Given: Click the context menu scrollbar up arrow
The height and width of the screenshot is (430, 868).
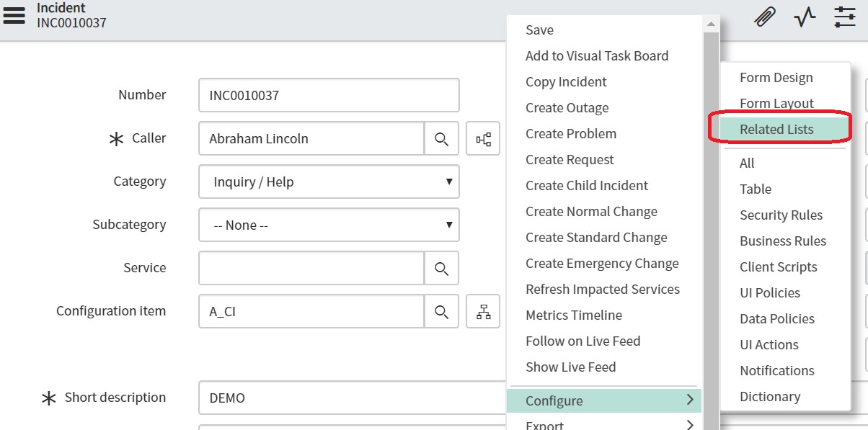Looking at the screenshot, I should [x=711, y=24].
